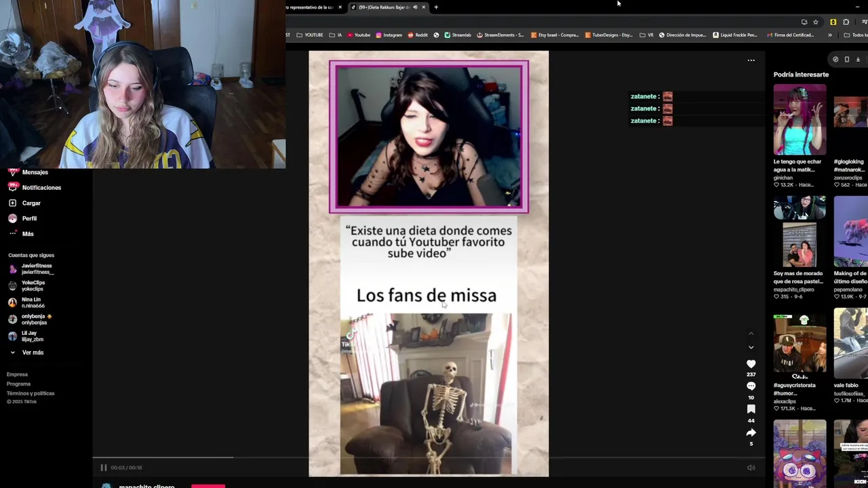Close the Dieta Rakkun TikTok tab
The image size is (868, 488).
click(x=423, y=7)
